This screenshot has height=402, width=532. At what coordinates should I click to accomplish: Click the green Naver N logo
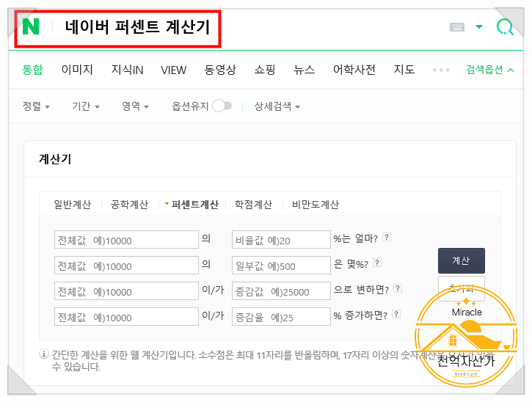(31, 26)
